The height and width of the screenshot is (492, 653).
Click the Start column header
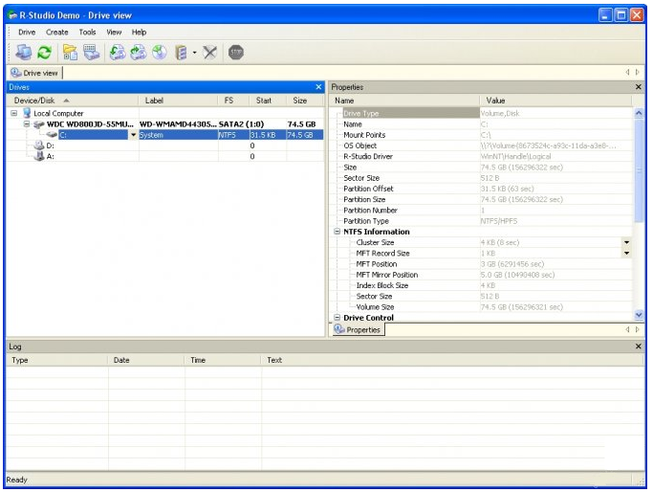pos(268,100)
